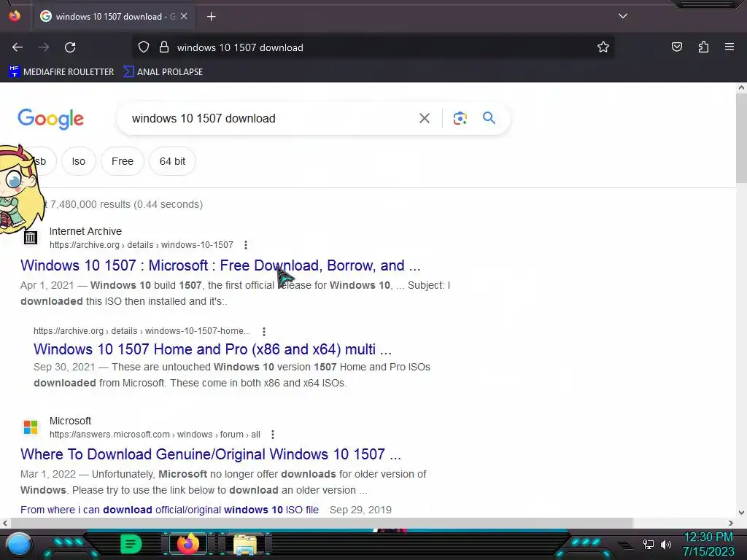
Task: Filter results with the 64 bit chip
Action: [172, 161]
